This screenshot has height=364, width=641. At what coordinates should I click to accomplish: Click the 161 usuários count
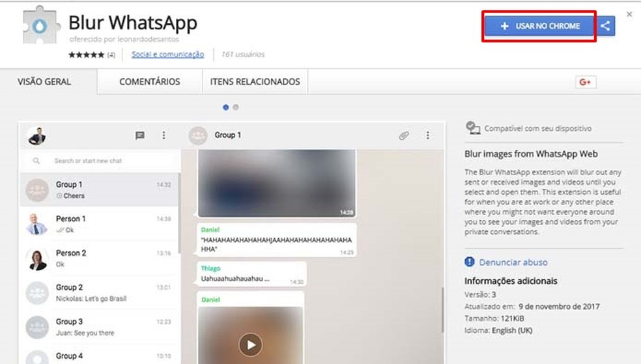pos(243,54)
